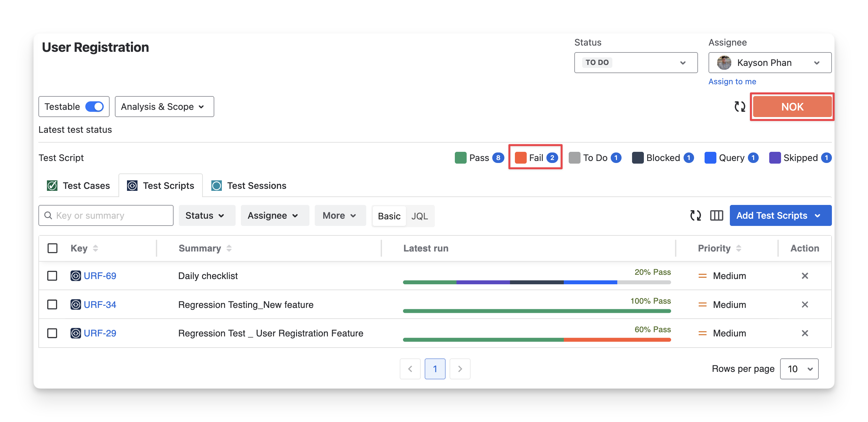The image size is (868, 422).
Task: Open the TO DO status dropdown
Action: (636, 63)
